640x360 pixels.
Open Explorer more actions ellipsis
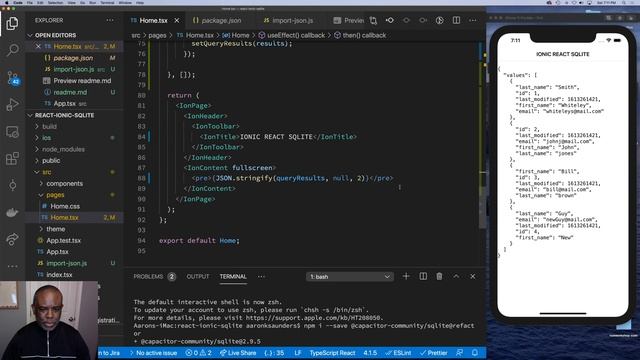(x=110, y=20)
